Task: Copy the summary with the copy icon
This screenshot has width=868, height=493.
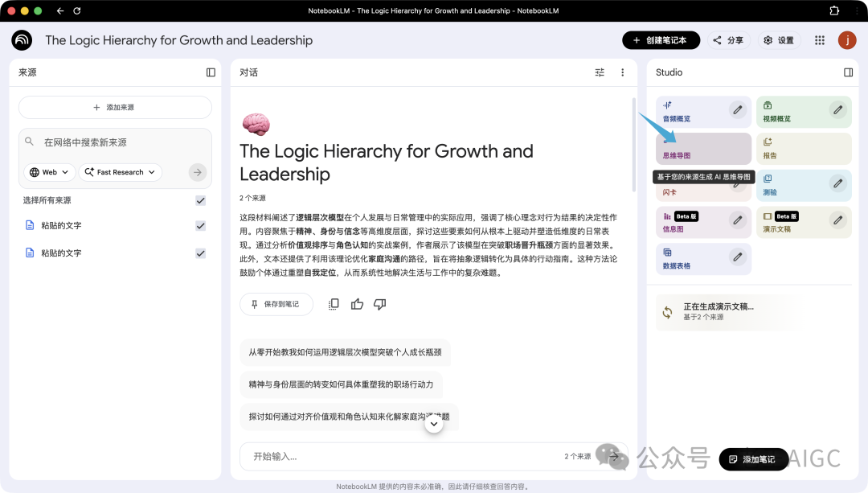Action: pos(334,304)
